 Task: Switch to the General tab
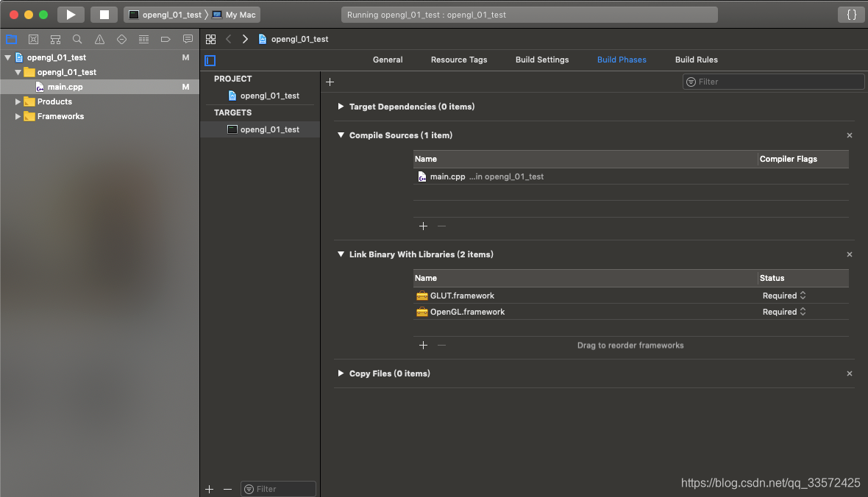pos(388,60)
